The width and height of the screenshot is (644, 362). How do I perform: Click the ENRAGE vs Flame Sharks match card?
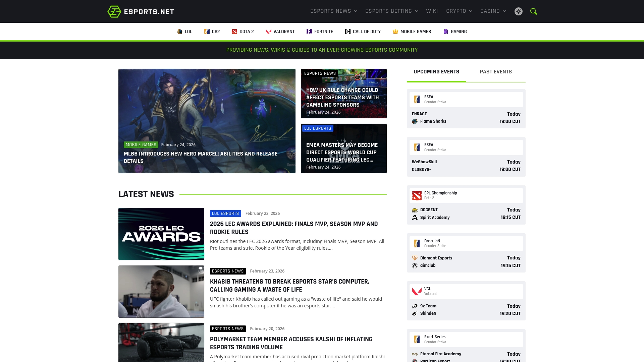tap(466, 118)
